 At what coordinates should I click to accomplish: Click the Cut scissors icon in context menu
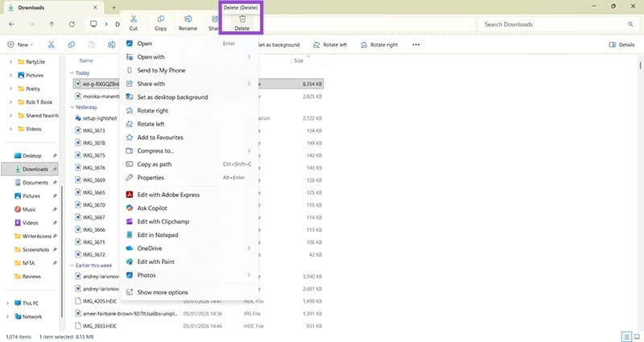tap(134, 19)
